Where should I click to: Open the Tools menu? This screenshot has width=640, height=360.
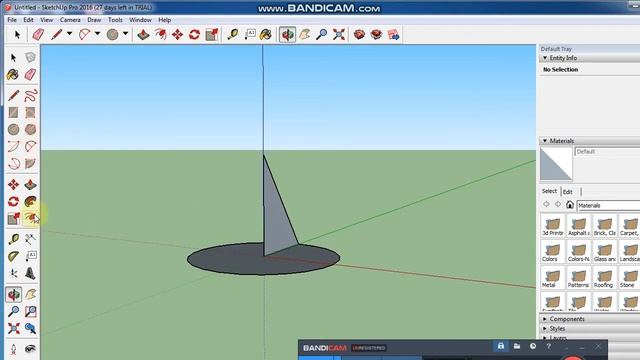pos(115,20)
